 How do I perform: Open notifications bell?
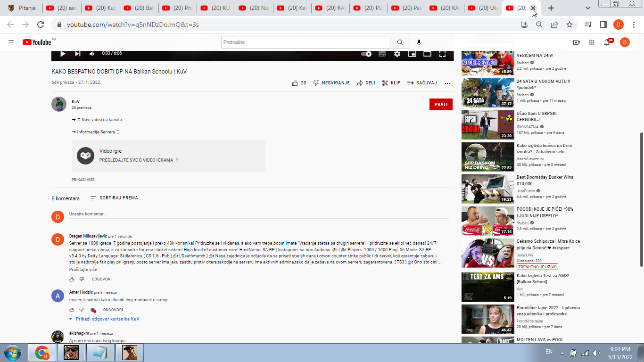point(607,42)
